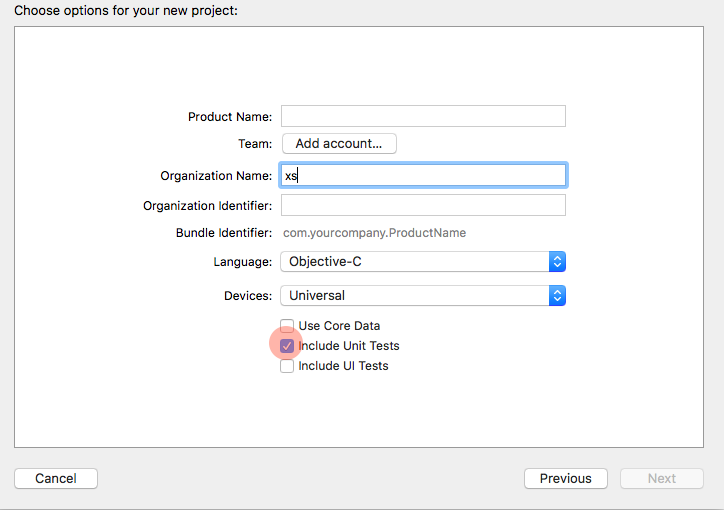Uncheck the Include Unit Tests checkbox
724x510 pixels.
[x=287, y=346]
